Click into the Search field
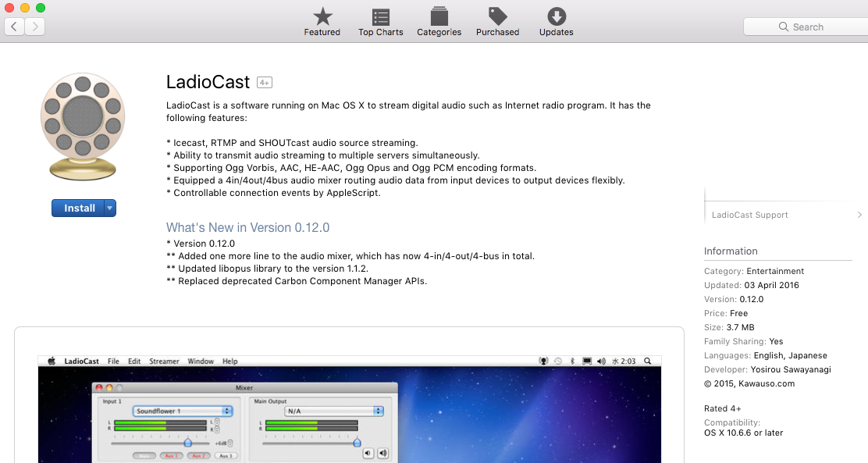The width and height of the screenshot is (868, 463). pyautogui.click(x=806, y=27)
